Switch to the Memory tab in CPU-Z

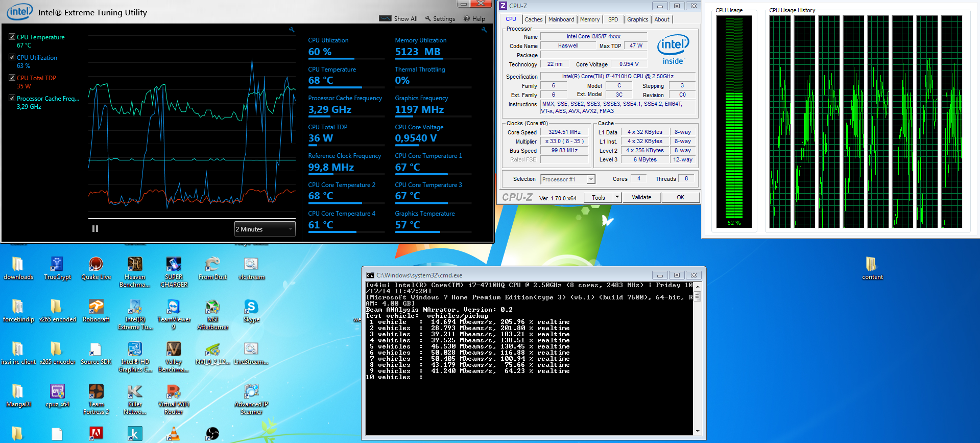pos(590,19)
